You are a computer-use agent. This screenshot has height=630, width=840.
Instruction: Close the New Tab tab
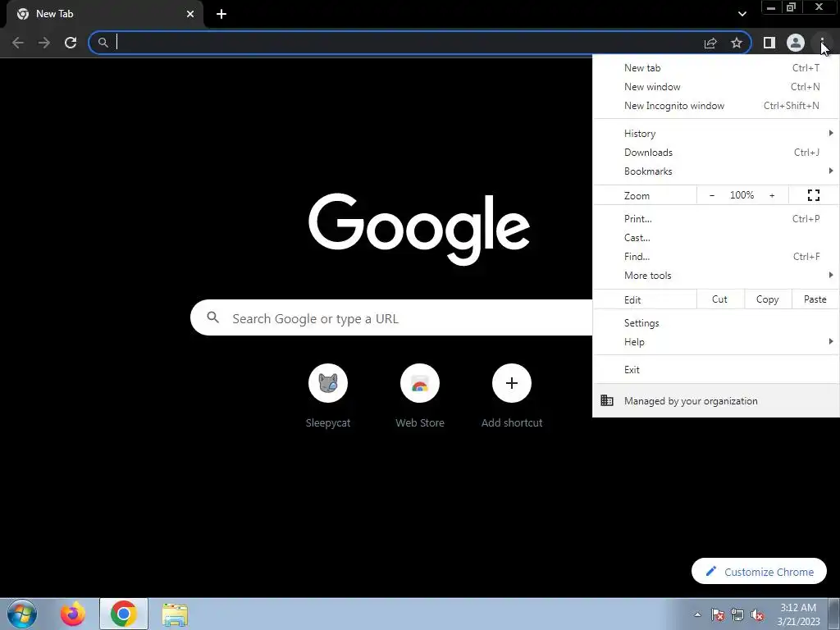(190, 14)
